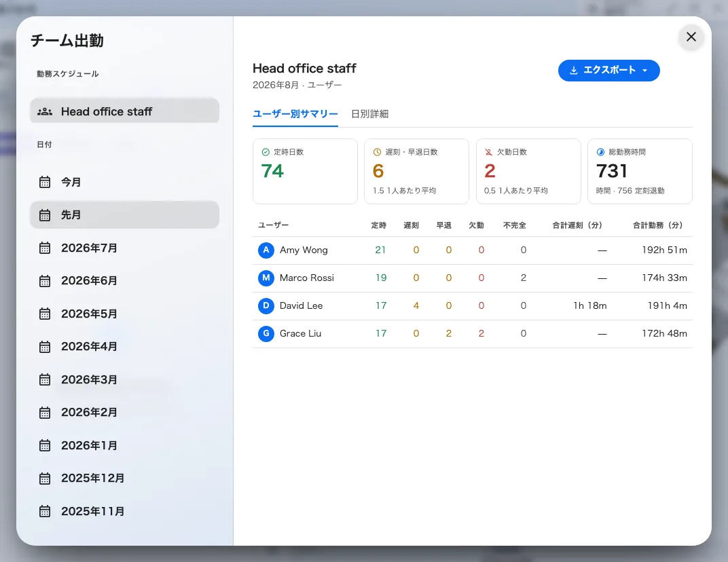Select 2026年4月 from the date list
Image resolution: width=728 pixels, height=562 pixels.
tap(124, 347)
